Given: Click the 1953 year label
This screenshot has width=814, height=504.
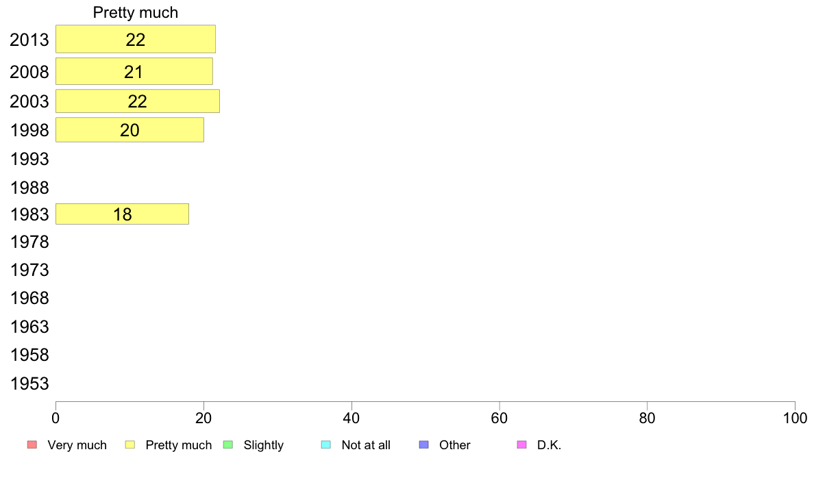Looking at the screenshot, I should click(x=29, y=383).
